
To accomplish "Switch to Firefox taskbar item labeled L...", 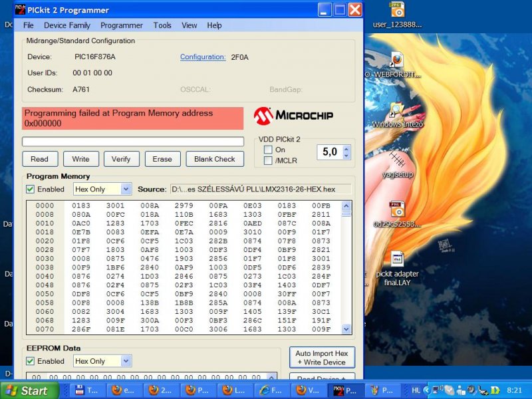I will (x=235, y=390).
